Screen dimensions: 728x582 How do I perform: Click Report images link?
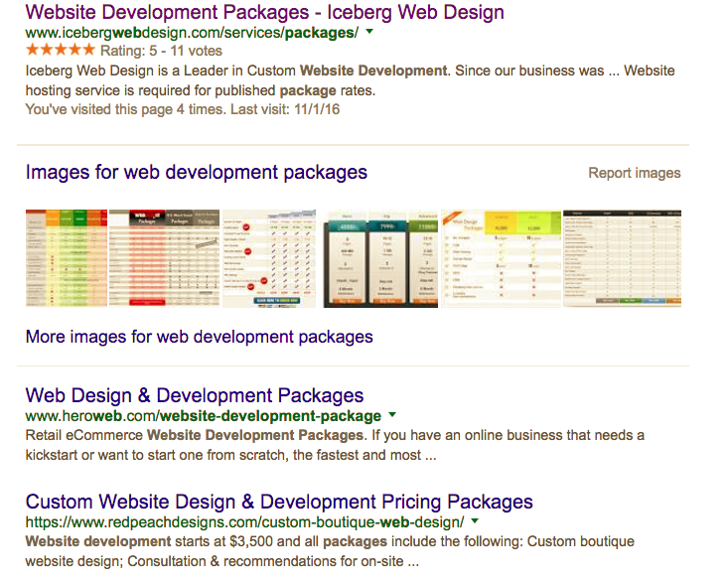point(635,173)
